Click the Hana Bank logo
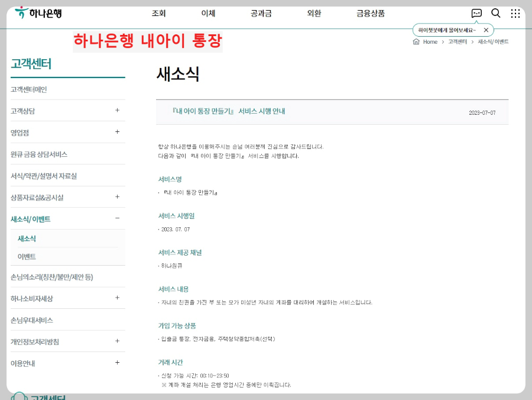Image resolution: width=532 pixels, height=400 pixels. (x=38, y=13)
